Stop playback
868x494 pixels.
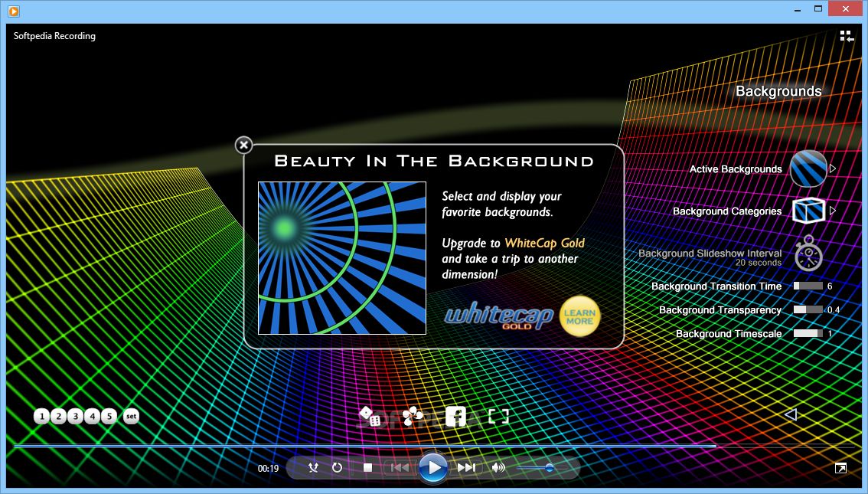[x=367, y=468]
